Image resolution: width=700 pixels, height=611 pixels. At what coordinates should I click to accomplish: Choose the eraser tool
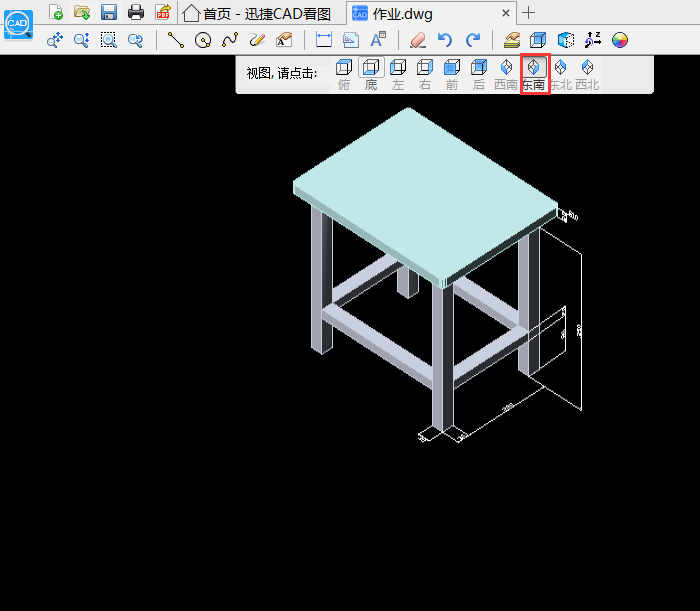click(x=418, y=40)
